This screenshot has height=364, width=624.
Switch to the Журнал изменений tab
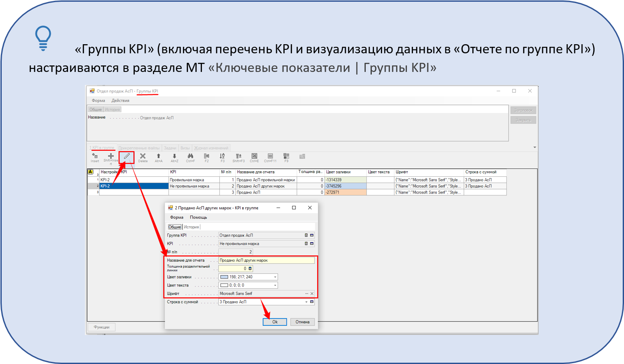click(212, 148)
